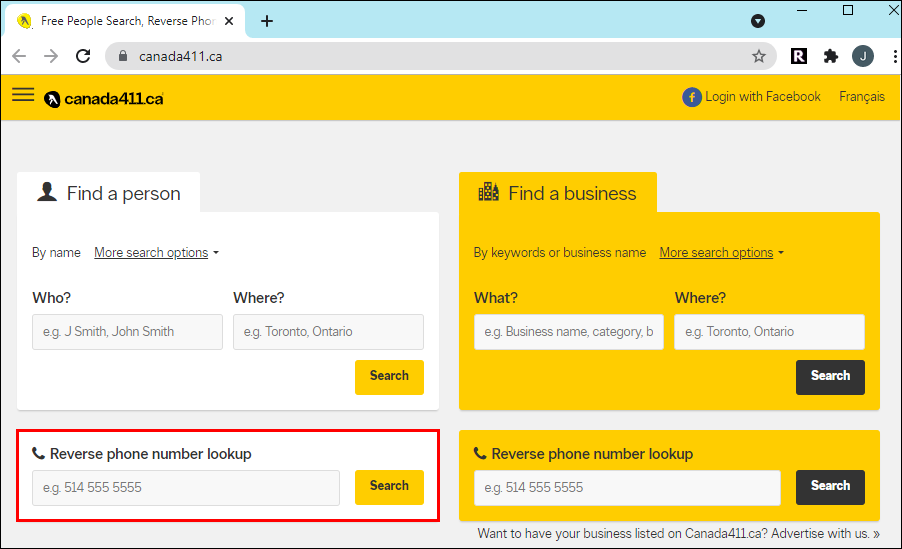Image resolution: width=902 pixels, height=549 pixels.
Task: Click the phone icon in person reverse lookup
Action: [x=39, y=453]
